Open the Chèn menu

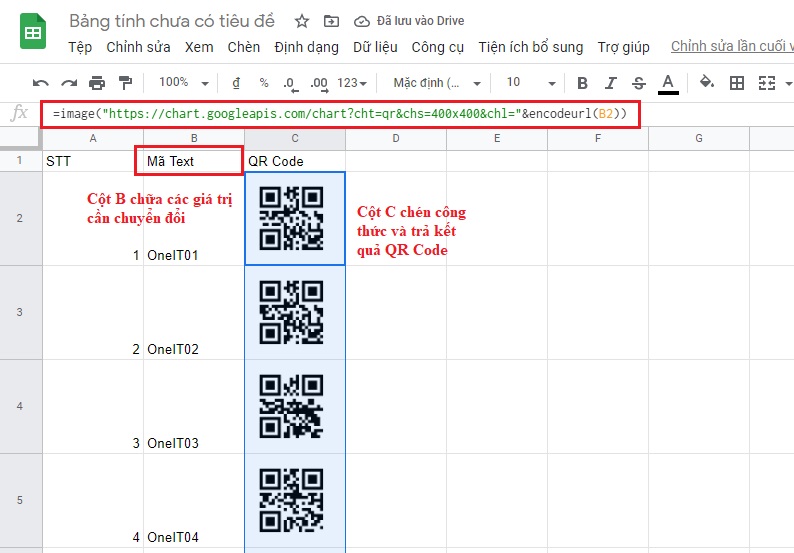(244, 47)
